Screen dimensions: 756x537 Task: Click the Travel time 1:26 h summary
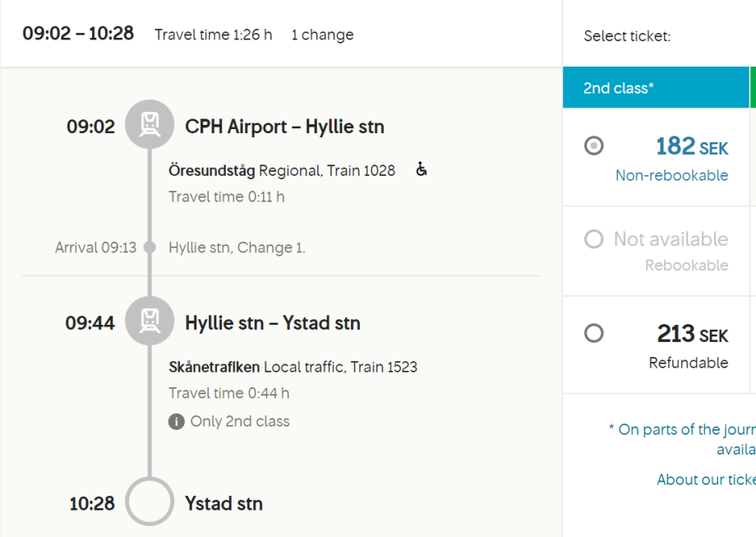tap(213, 35)
